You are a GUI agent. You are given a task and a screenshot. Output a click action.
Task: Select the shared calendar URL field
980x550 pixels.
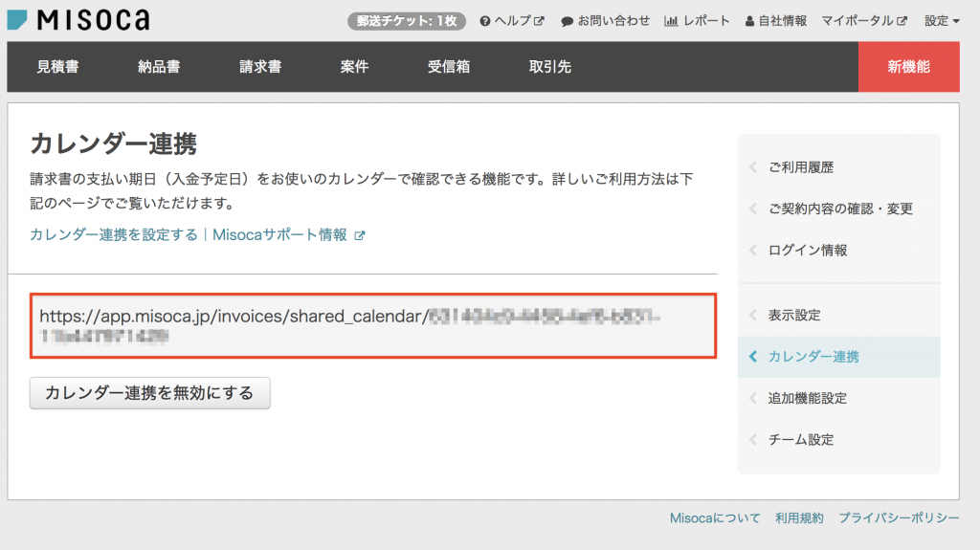pos(373,325)
